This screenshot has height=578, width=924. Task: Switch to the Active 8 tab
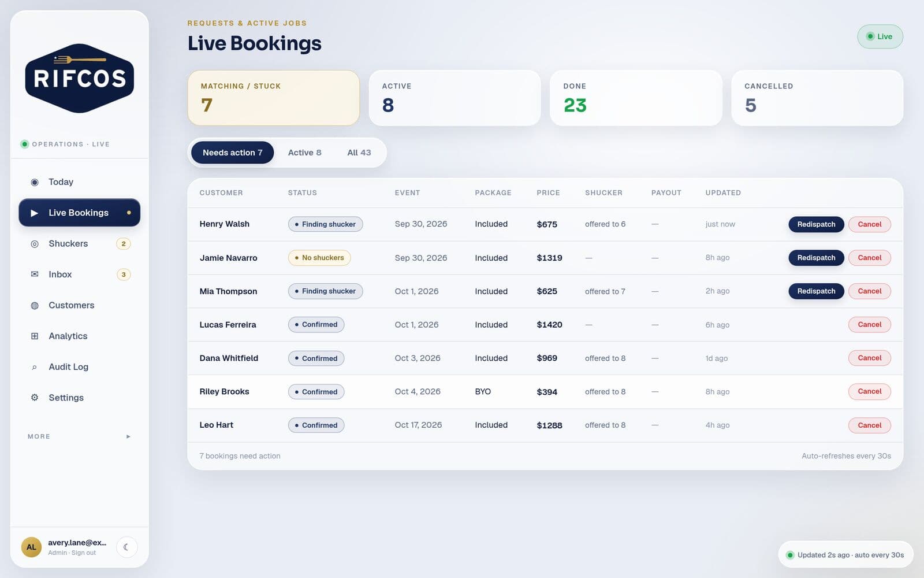coord(305,153)
